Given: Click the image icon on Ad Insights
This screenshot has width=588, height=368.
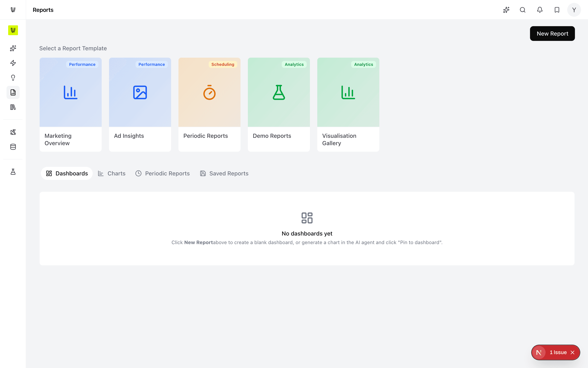Looking at the screenshot, I should [140, 92].
